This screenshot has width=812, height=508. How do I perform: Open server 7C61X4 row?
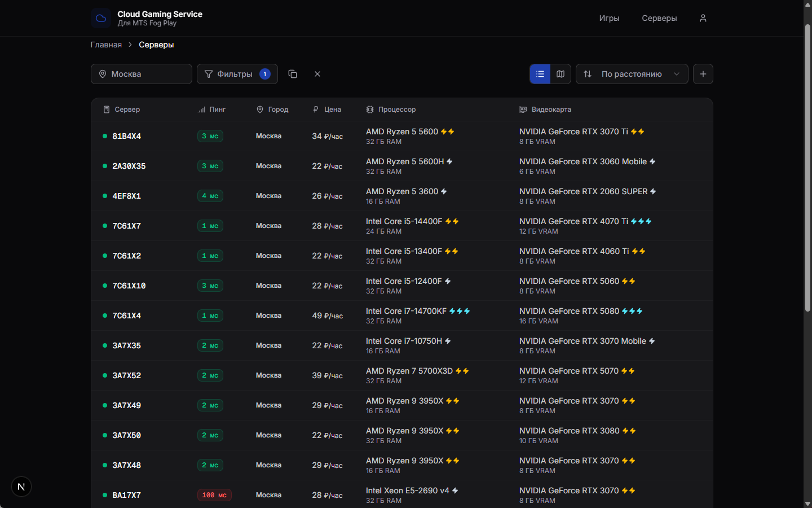tap(402, 316)
